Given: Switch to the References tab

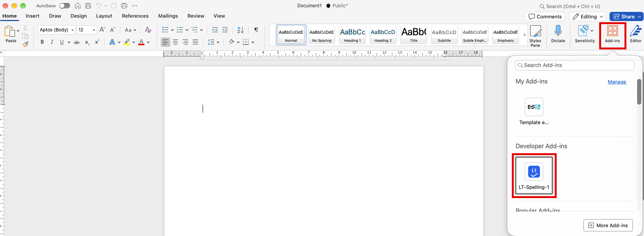Looking at the screenshot, I should tap(135, 16).
